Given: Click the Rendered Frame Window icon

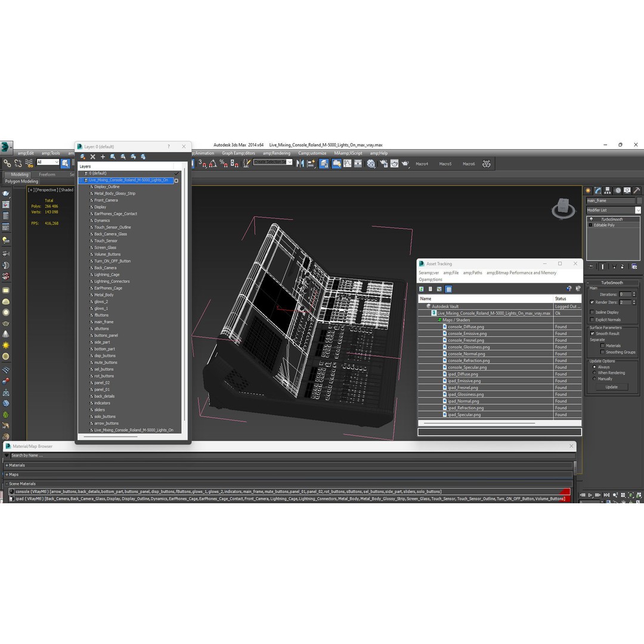Looking at the screenshot, I should [x=394, y=163].
